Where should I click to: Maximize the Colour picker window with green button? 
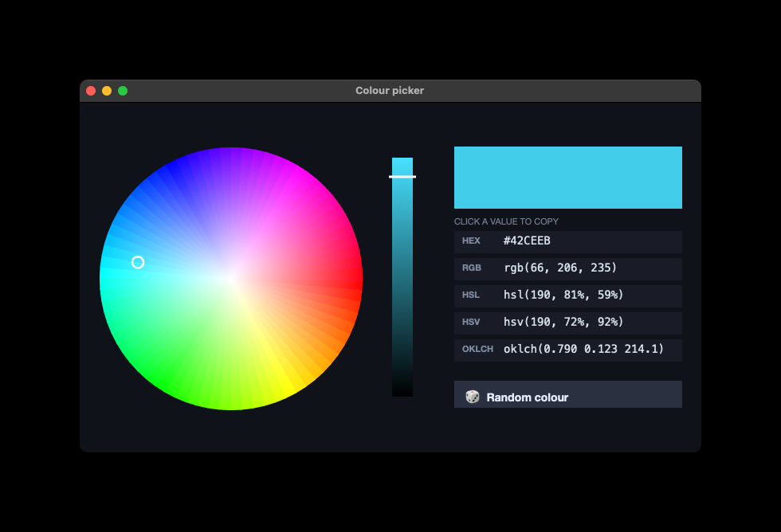[x=123, y=91]
